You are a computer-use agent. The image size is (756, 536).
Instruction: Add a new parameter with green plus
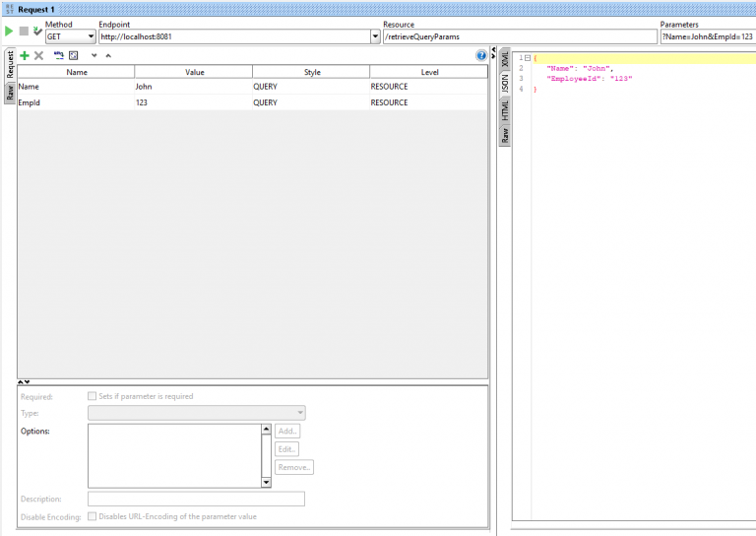[25, 55]
